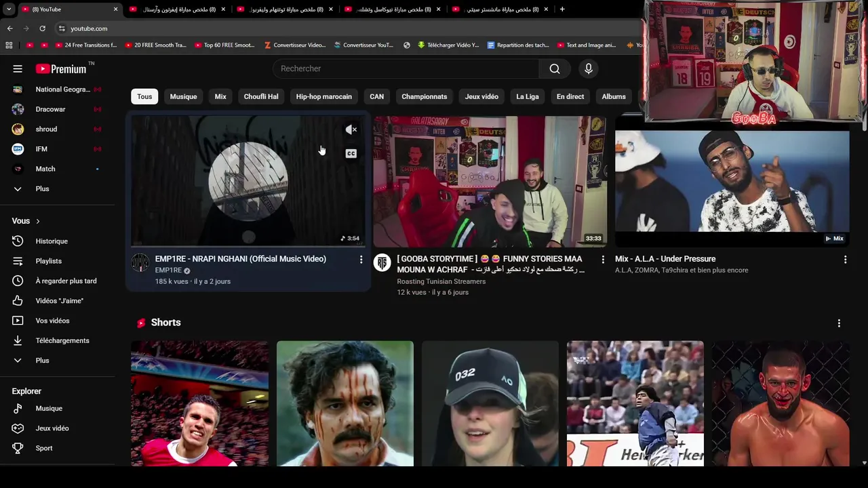Open a new browser tab

click(x=562, y=9)
